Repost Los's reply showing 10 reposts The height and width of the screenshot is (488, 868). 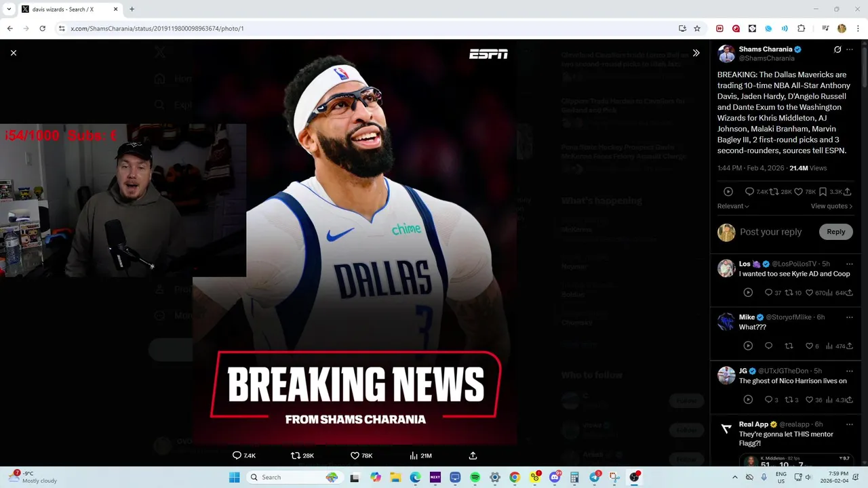(x=789, y=293)
